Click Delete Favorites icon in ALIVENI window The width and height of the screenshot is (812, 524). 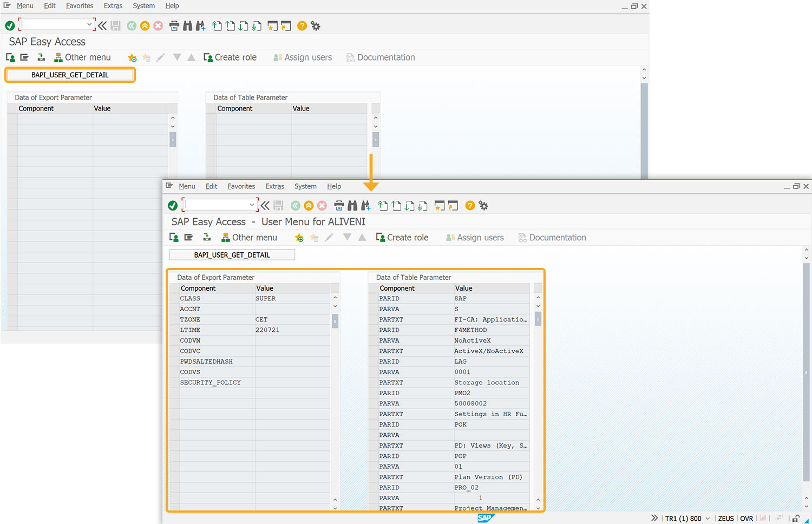coord(314,238)
